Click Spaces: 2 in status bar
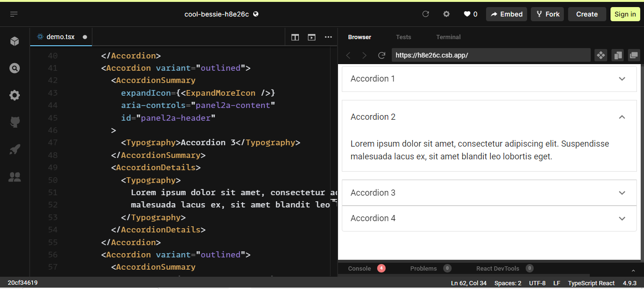Screen dimensions: 644x289 click(x=508, y=283)
